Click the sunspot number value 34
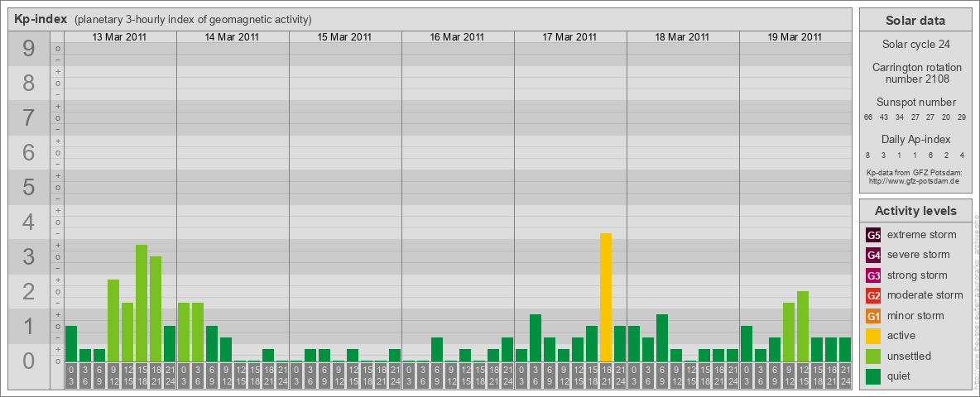The height and width of the screenshot is (397, 980). coord(900,117)
